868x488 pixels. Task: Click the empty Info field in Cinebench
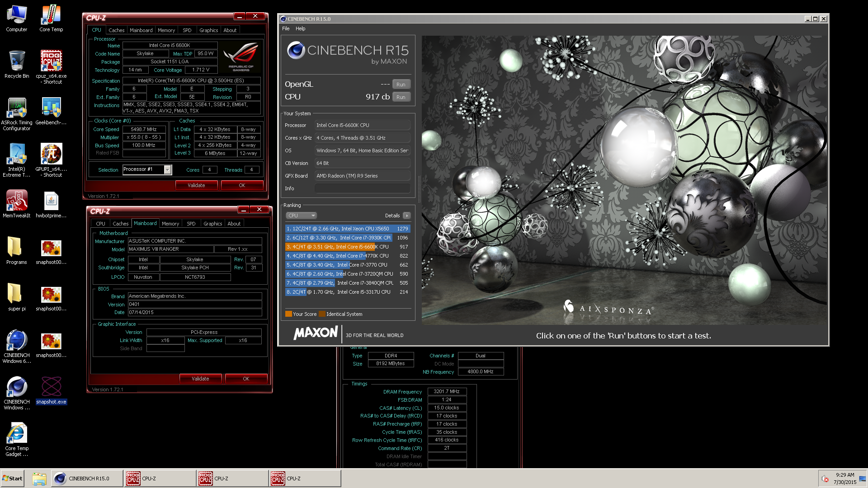363,188
